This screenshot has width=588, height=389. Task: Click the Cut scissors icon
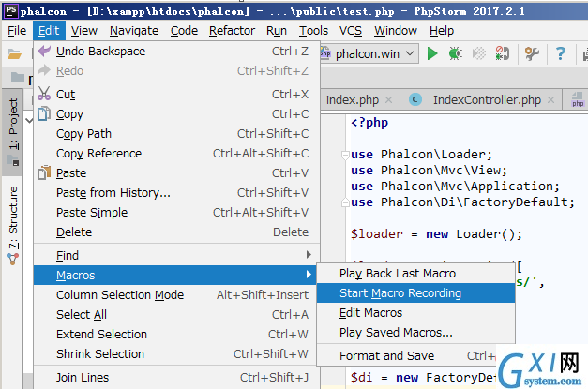(44, 94)
